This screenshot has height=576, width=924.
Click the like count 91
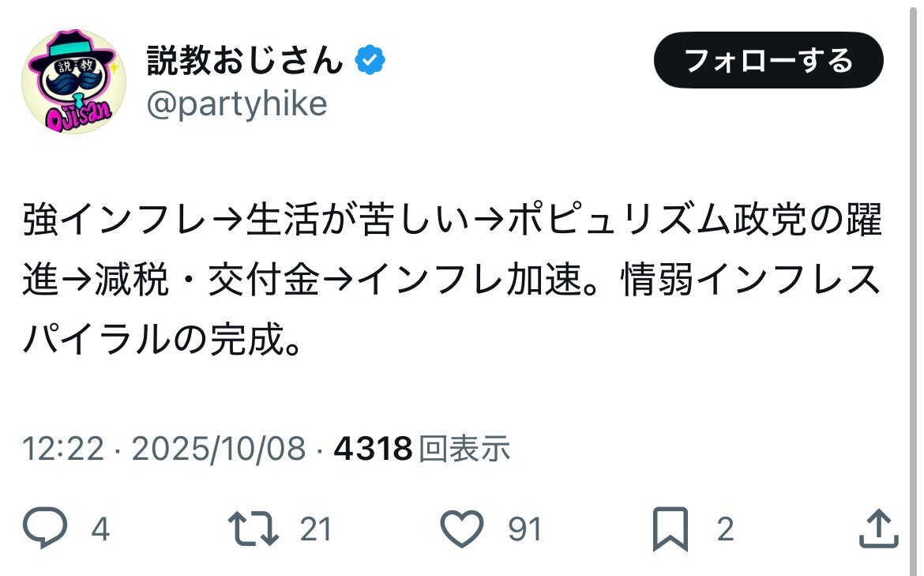[x=525, y=529]
